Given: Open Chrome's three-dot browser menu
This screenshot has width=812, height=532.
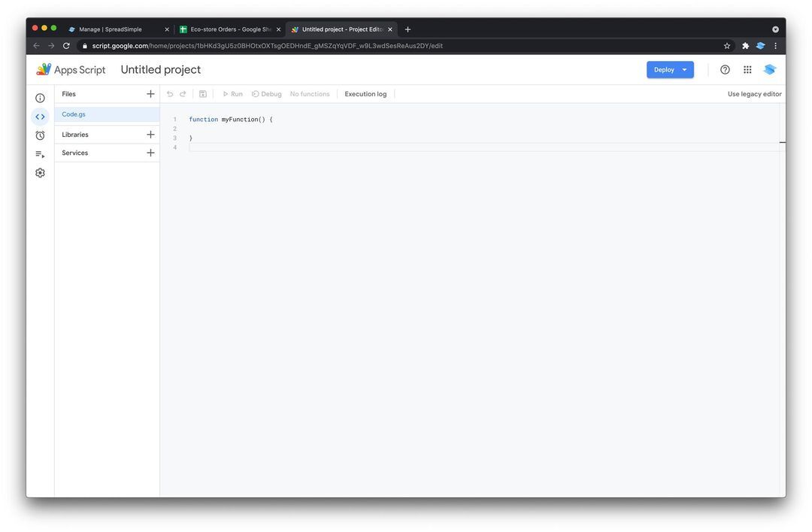Looking at the screenshot, I should [776, 45].
